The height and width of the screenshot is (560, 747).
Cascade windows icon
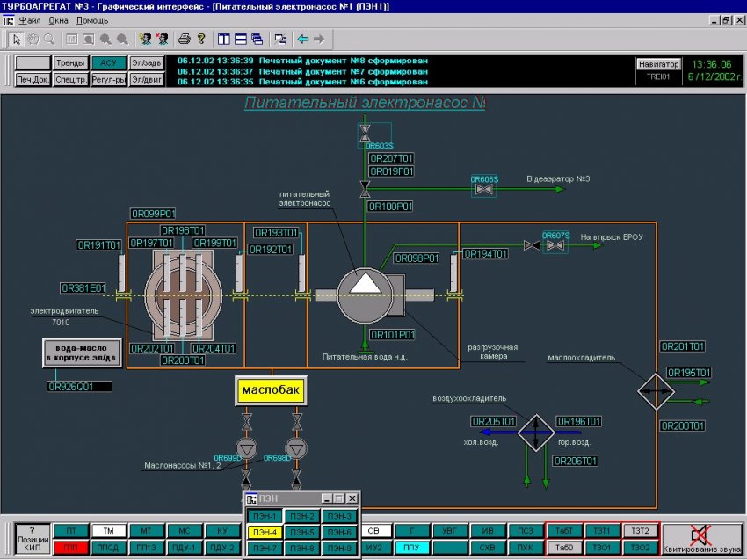tap(257, 39)
